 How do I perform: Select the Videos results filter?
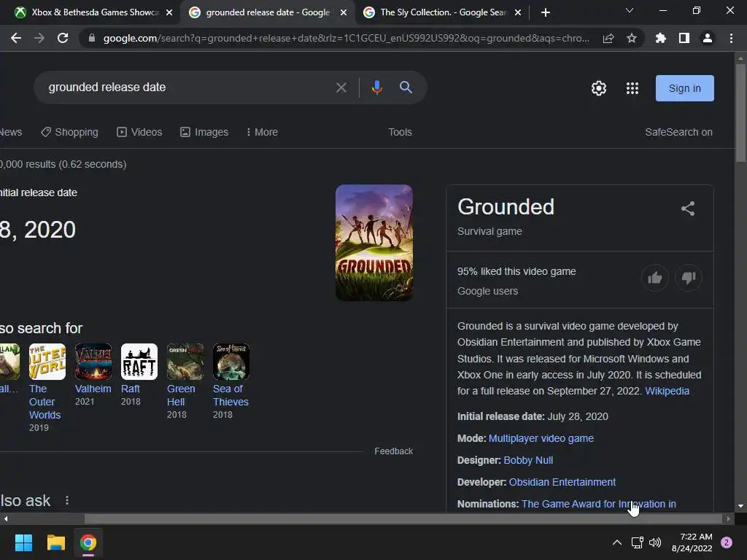pyautogui.click(x=139, y=132)
